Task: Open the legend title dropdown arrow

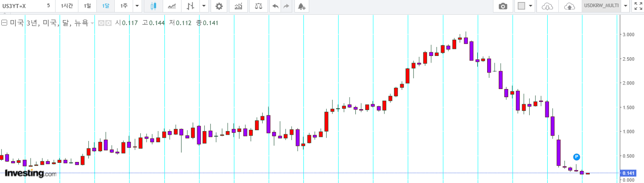Action: [92, 23]
